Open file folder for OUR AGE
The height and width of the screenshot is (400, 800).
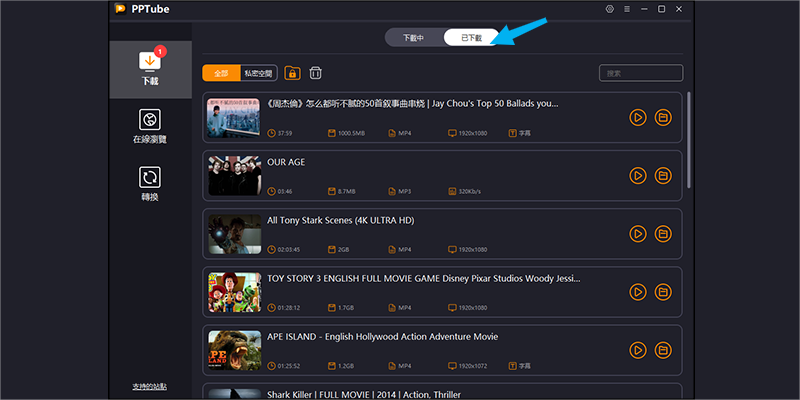[663, 176]
